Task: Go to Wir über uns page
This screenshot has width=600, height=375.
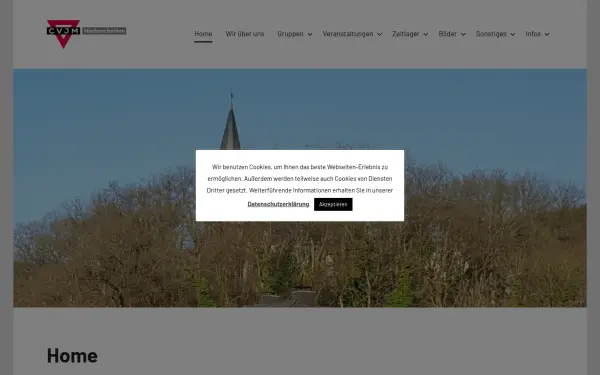Action: click(245, 34)
